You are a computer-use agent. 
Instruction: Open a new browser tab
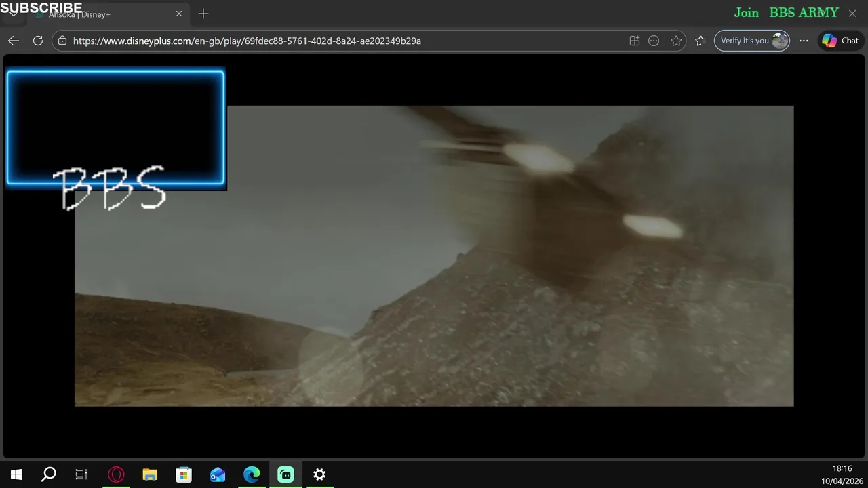(203, 14)
